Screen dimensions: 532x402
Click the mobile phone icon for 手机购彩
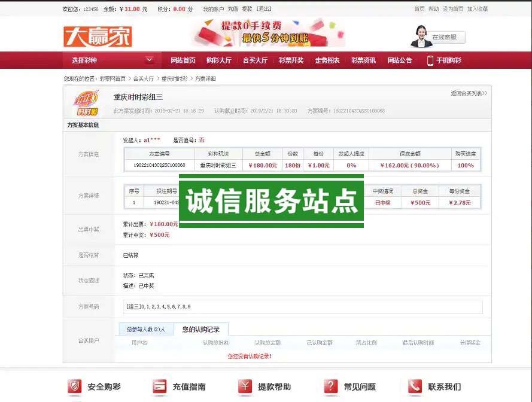point(430,60)
